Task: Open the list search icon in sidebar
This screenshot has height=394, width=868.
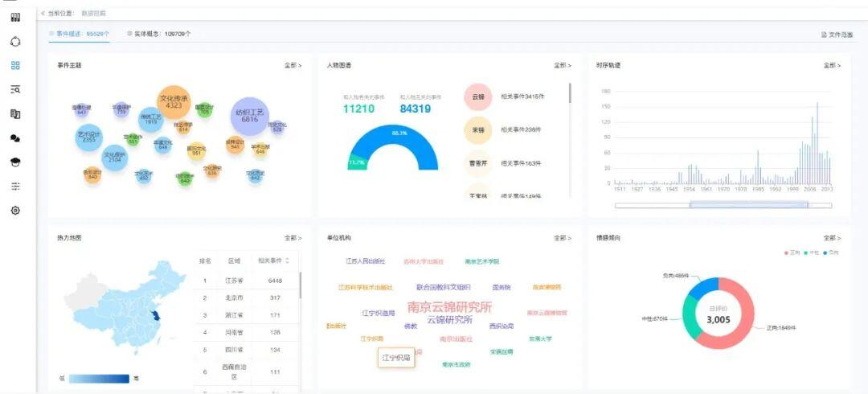Action: 15,90
